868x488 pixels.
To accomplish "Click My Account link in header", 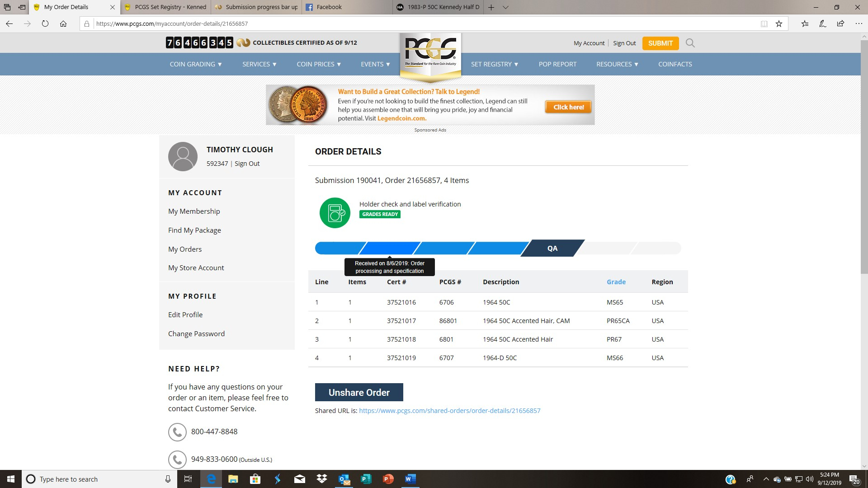I will [589, 43].
